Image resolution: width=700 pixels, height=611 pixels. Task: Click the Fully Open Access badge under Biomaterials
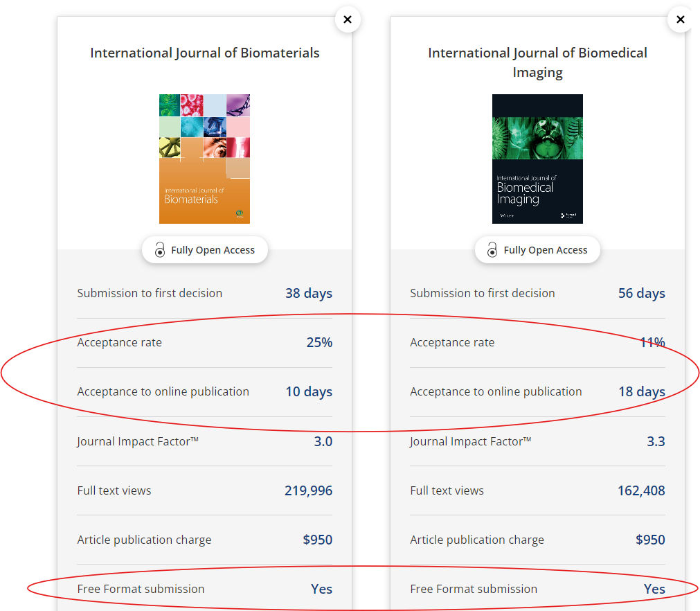pos(205,250)
